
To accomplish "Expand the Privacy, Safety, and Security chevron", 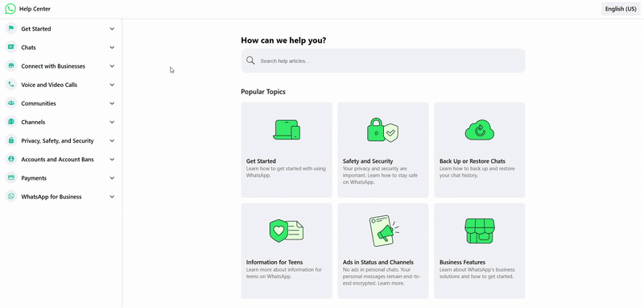I will click(112, 140).
